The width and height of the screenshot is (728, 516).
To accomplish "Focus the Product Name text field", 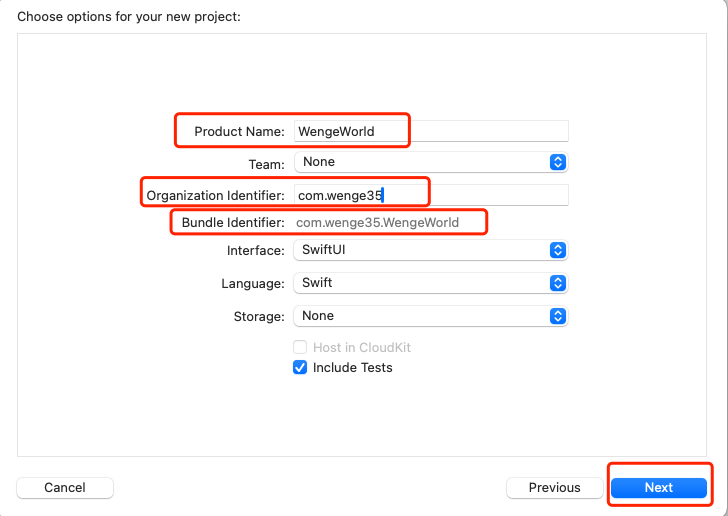I will point(430,131).
